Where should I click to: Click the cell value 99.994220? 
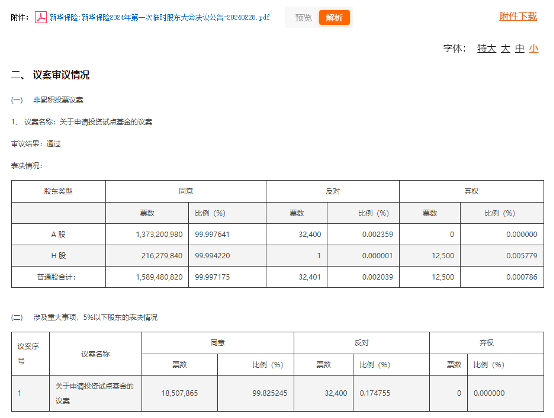click(212, 255)
